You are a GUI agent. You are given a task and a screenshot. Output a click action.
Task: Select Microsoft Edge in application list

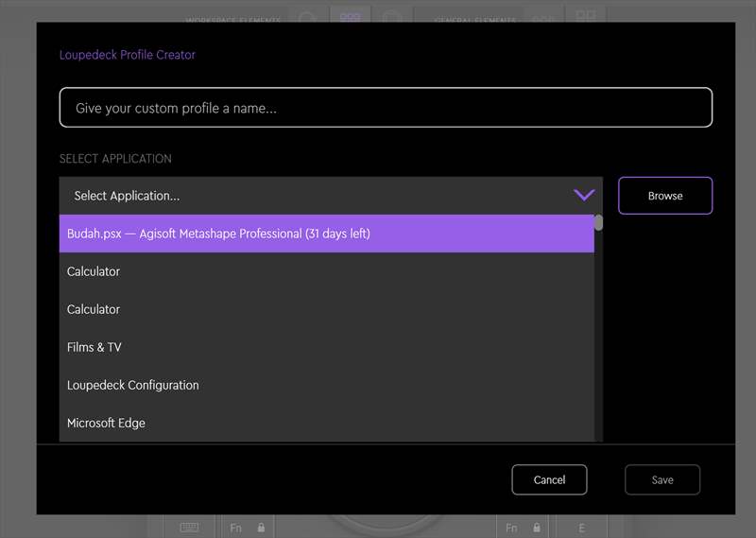[x=326, y=423]
